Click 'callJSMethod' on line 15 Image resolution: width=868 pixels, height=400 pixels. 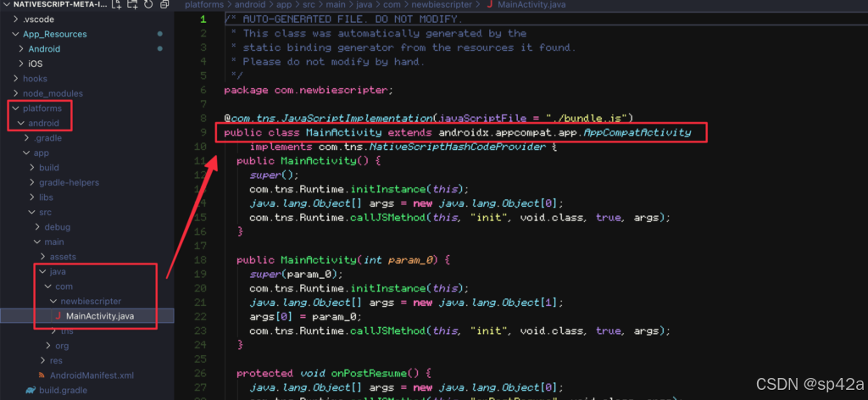387,218
